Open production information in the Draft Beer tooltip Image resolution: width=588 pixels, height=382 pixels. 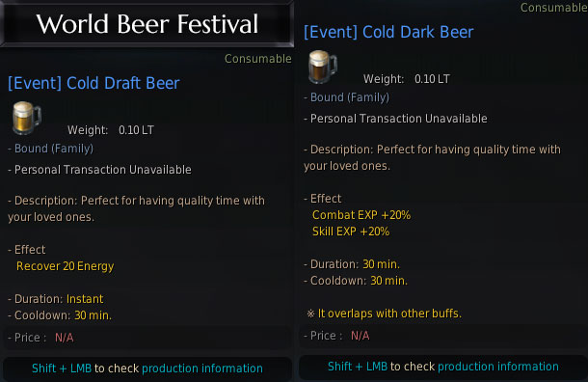point(202,368)
